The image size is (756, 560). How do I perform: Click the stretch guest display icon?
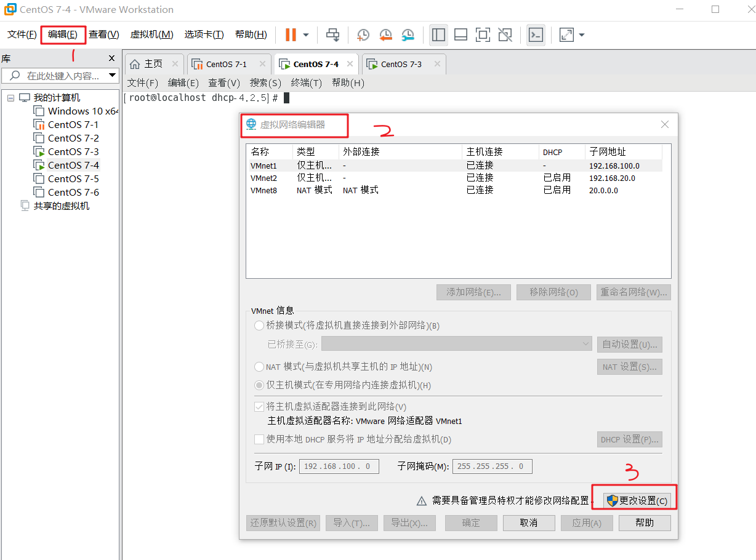(566, 35)
